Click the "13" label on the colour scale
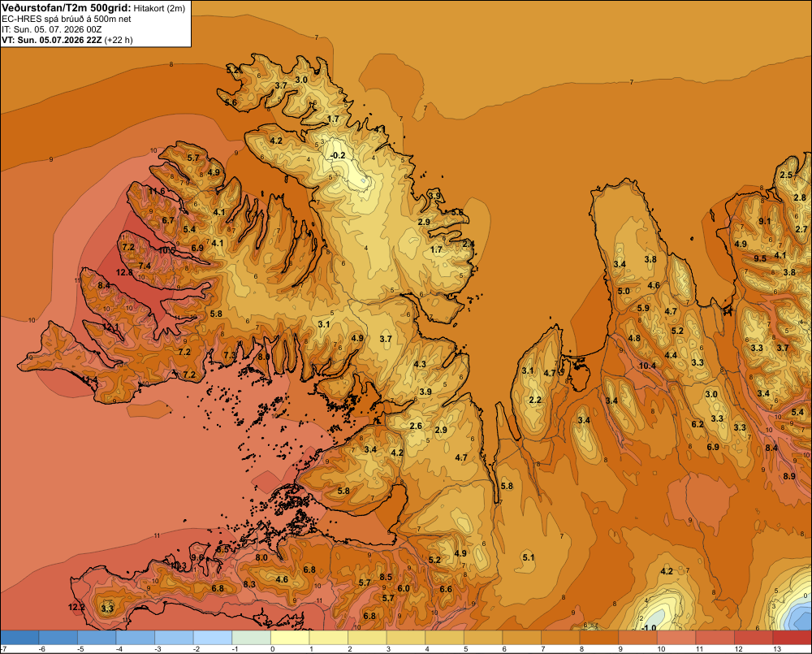Image resolution: width=812 pixels, height=654 pixels. (777, 649)
